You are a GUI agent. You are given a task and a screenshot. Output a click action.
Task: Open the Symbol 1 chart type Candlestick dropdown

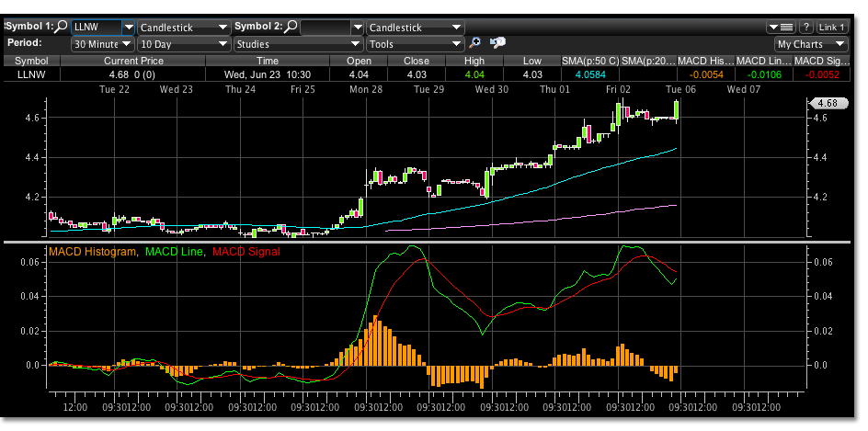click(x=183, y=28)
